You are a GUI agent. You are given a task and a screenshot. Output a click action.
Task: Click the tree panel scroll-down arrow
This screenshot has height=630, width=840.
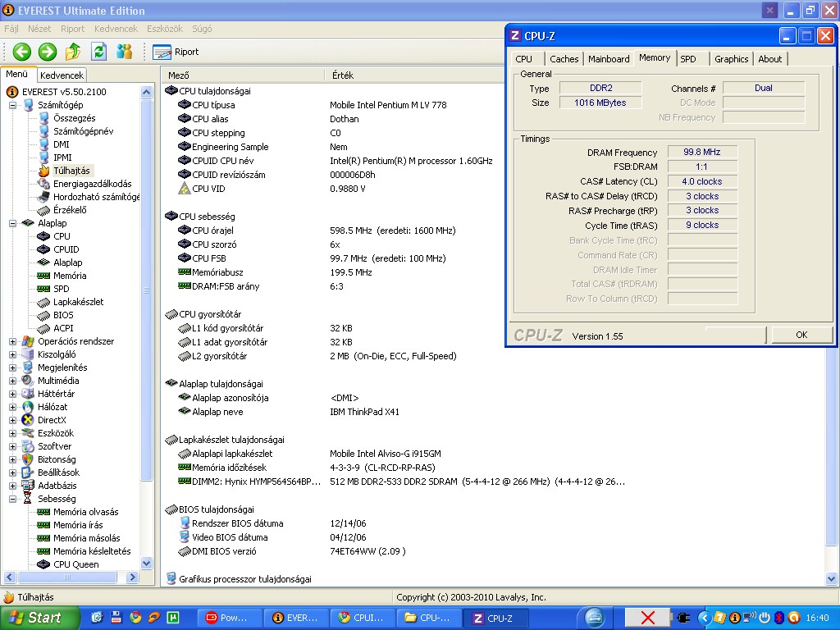click(146, 563)
